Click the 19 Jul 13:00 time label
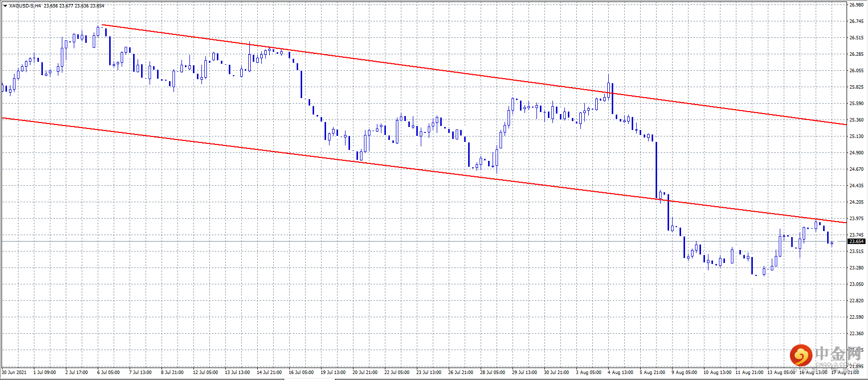 point(333,373)
